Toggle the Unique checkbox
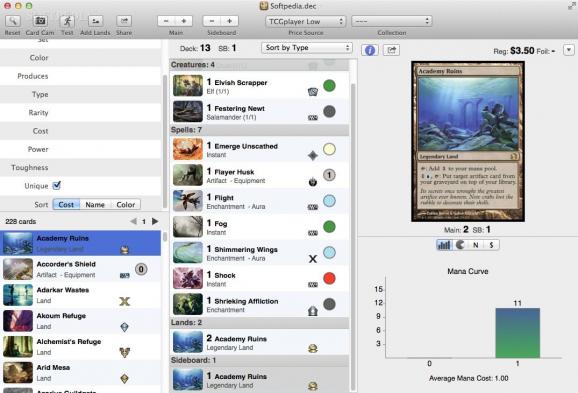This screenshot has height=393, width=578. point(57,185)
